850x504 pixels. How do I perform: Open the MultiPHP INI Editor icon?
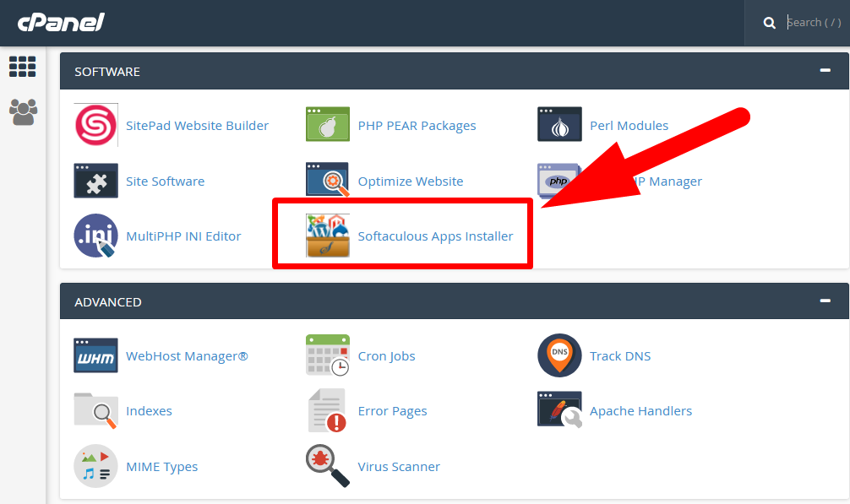tap(96, 236)
